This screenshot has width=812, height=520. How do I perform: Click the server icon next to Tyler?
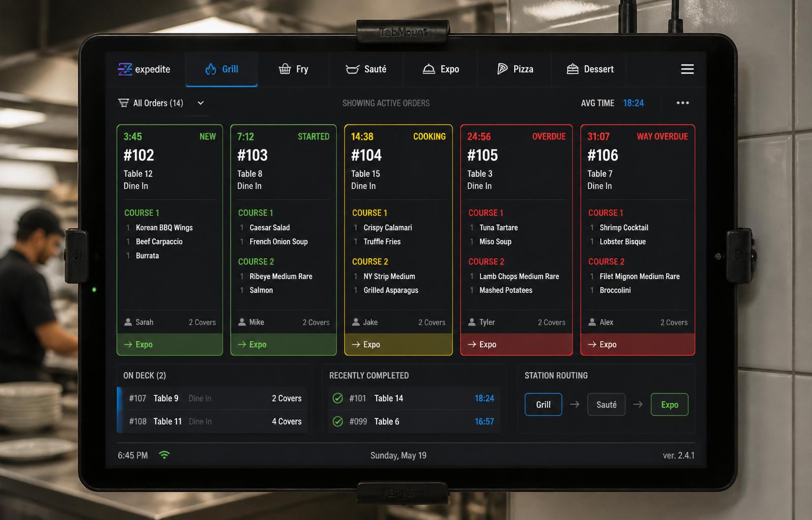472,322
